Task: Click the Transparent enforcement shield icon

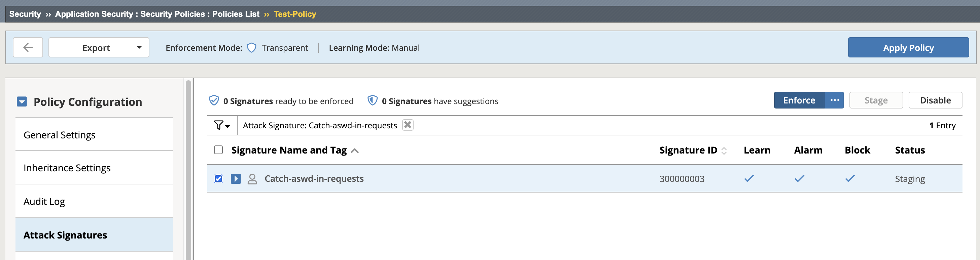Action: (x=251, y=48)
